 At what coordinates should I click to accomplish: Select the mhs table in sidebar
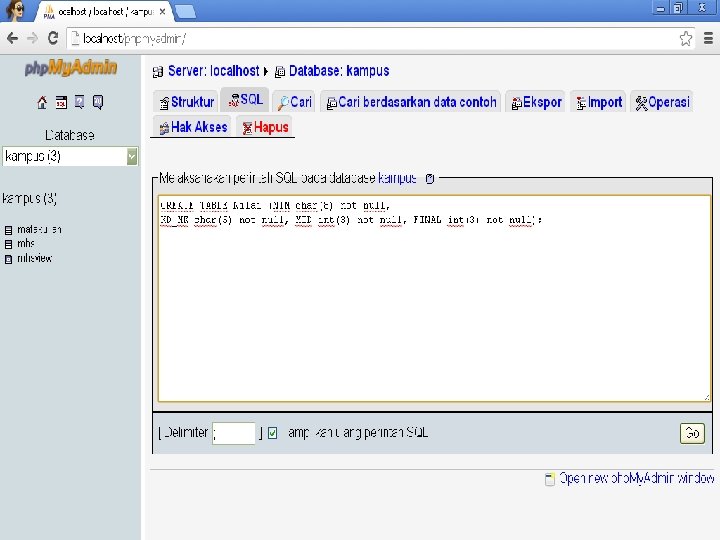pyautogui.click(x=26, y=244)
